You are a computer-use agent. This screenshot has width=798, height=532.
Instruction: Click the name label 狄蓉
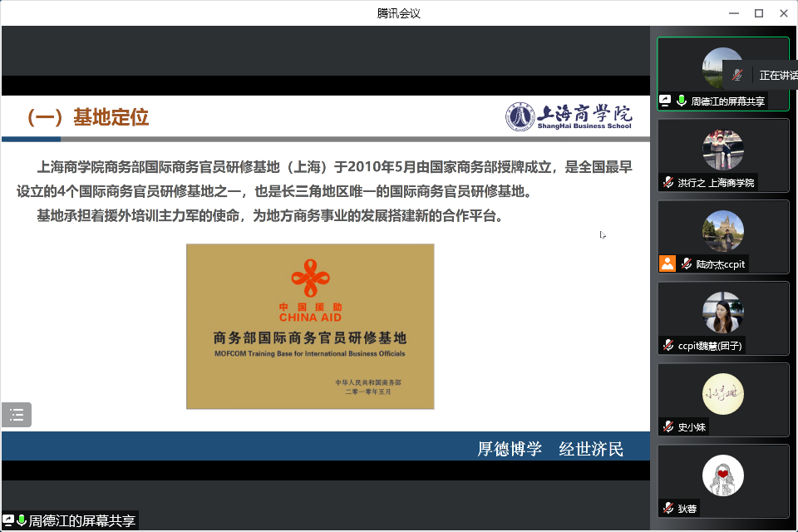[x=687, y=509]
